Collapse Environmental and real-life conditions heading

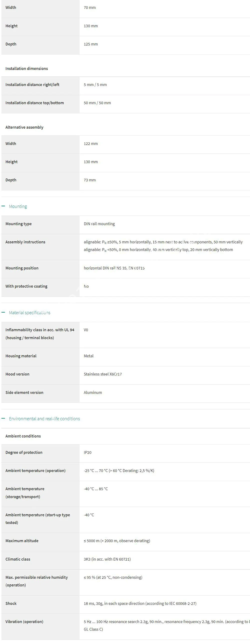pyautogui.click(x=44, y=419)
